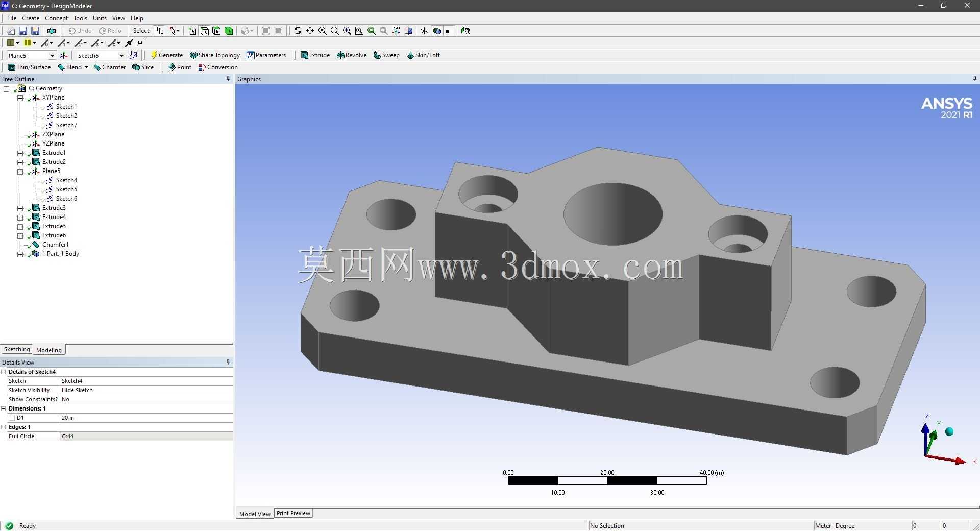Switch to the Sketching tab
This screenshot has height=531, width=980.
17,349
